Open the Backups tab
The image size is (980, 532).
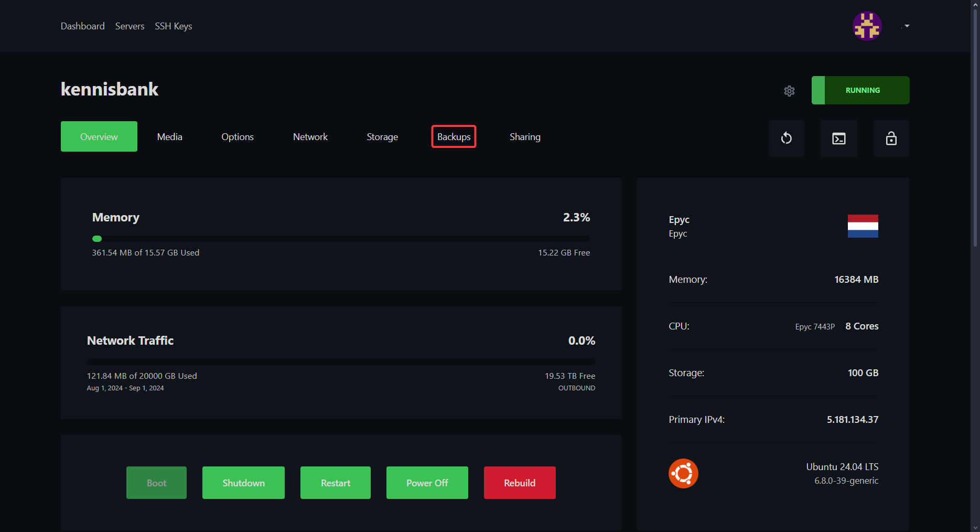pos(454,136)
